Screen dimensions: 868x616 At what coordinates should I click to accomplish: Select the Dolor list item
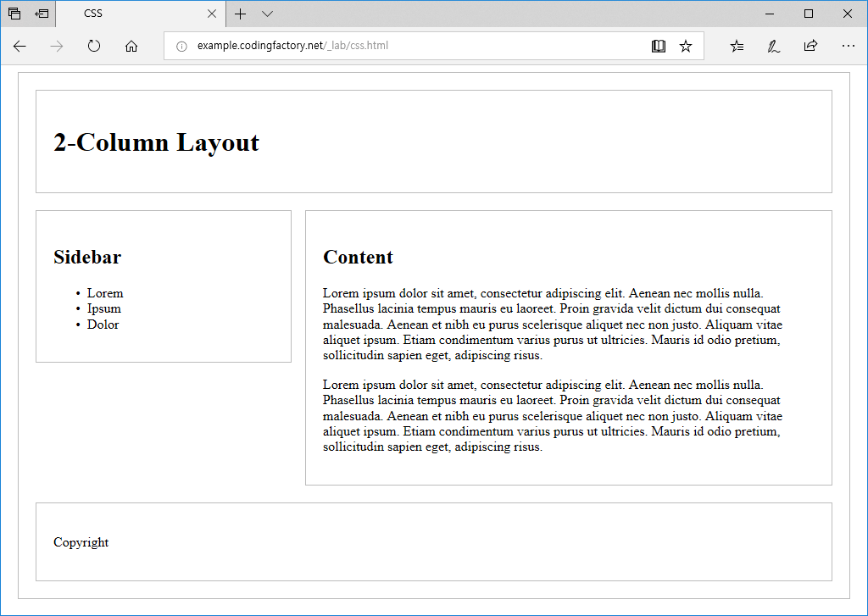click(x=103, y=325)
